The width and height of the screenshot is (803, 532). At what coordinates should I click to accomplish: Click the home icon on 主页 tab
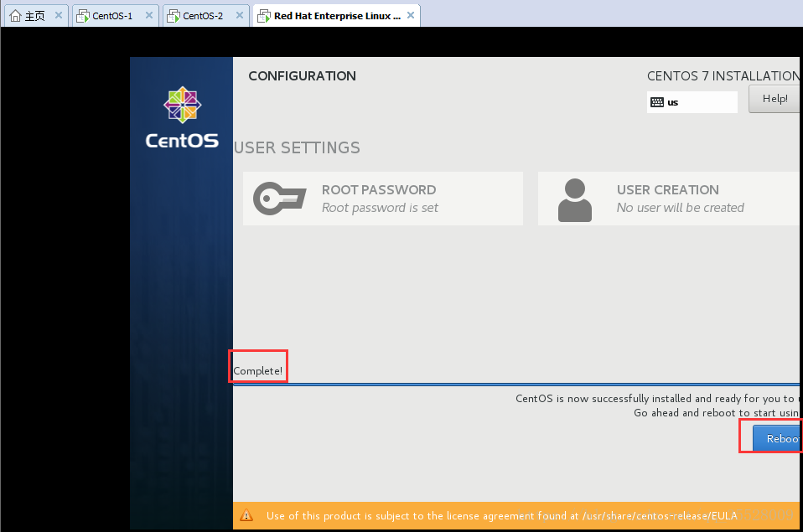click(x=15, y=16)
